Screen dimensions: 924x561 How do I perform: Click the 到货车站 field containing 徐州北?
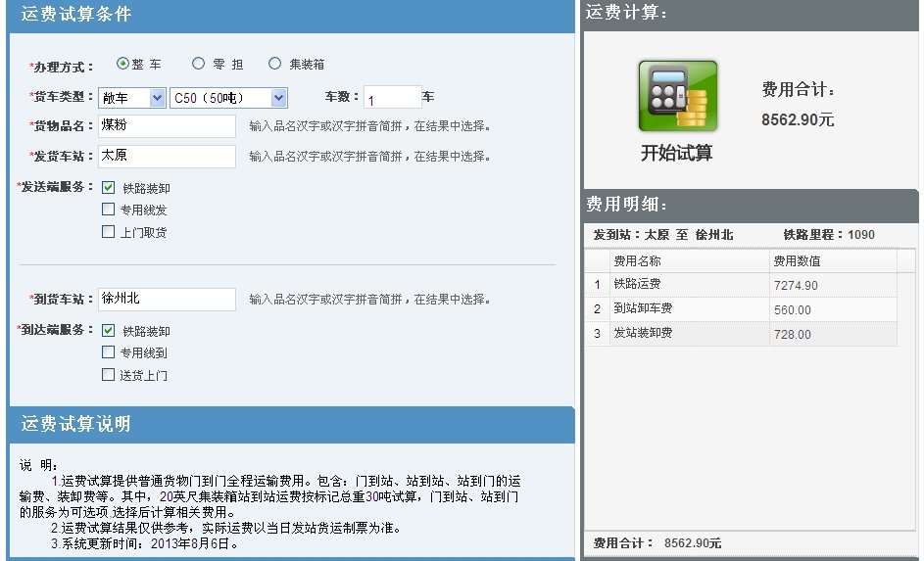point(167,299)
